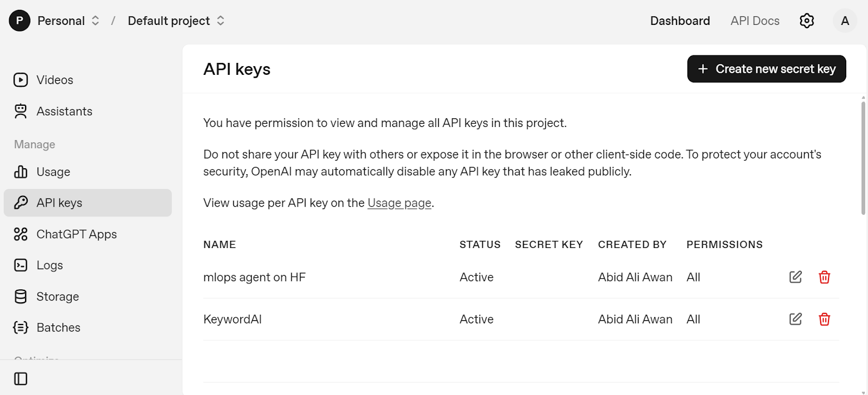Create a new secret key
The height and width of the screenshot is (395, 868).
[766, 69]
